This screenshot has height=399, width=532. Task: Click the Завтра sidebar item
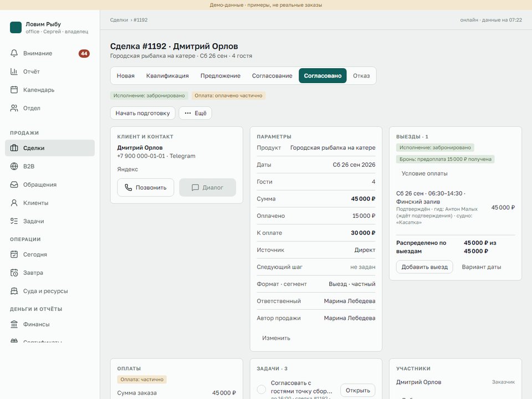(x=50, y=273)
